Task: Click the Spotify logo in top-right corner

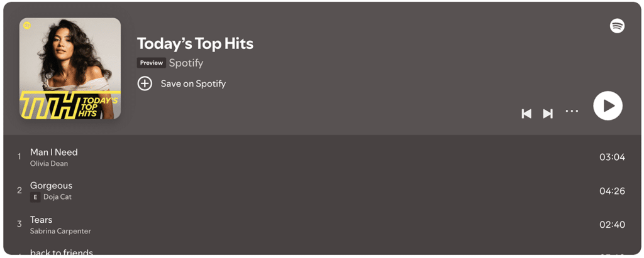Action: 617,26
